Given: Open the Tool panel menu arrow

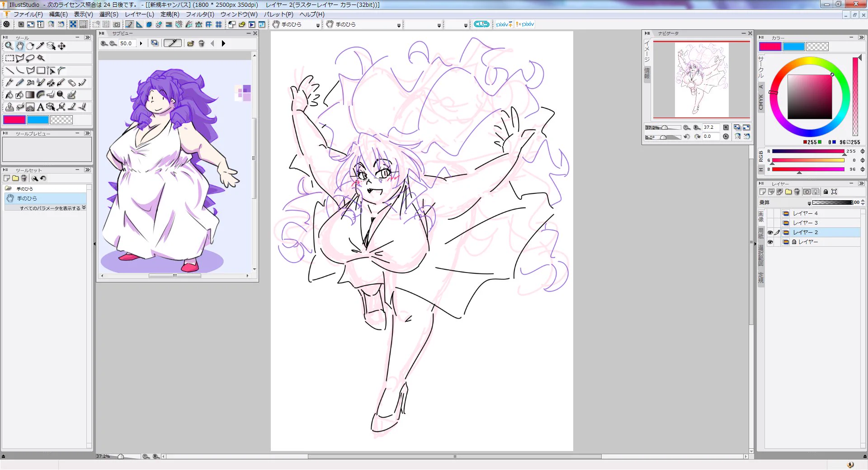Looking at the screenshot, I should pos(5,38).
